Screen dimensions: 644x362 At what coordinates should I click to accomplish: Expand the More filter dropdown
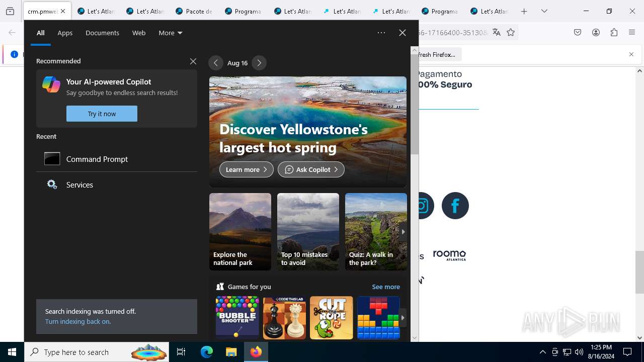(171, 33)
